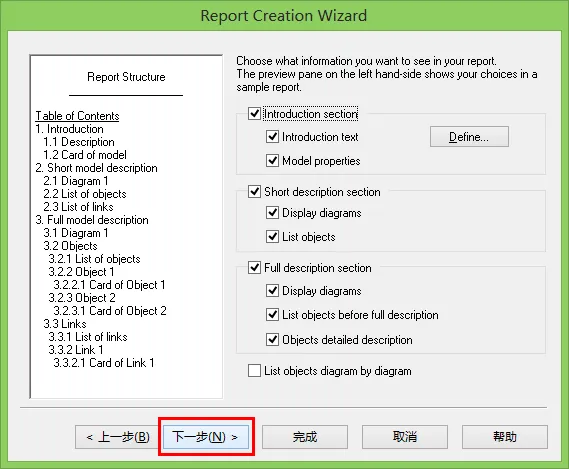569x469 pixels.
Task: Toggle Objects detailed description checkbox
Action: 272,340
